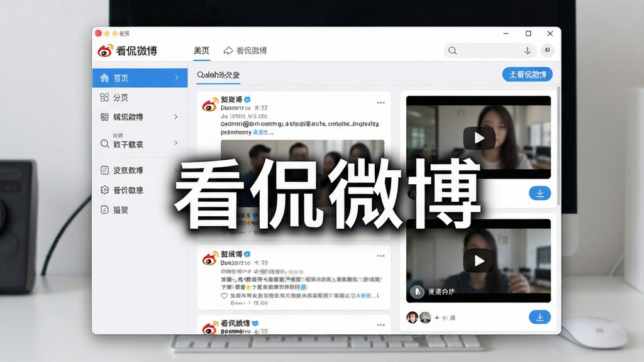Click the account name of the second post

(231, 254)
